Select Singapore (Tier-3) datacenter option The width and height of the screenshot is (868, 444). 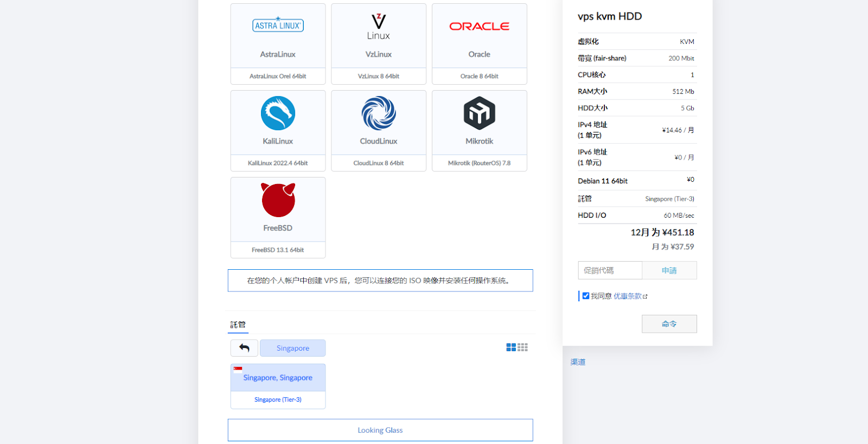click(x=278, y=399)
